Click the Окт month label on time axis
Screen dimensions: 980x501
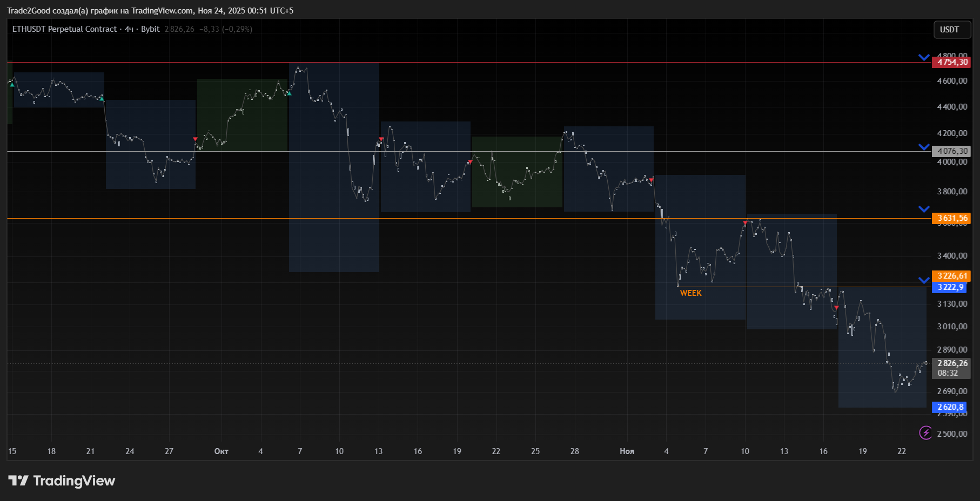tap(221, 451)
